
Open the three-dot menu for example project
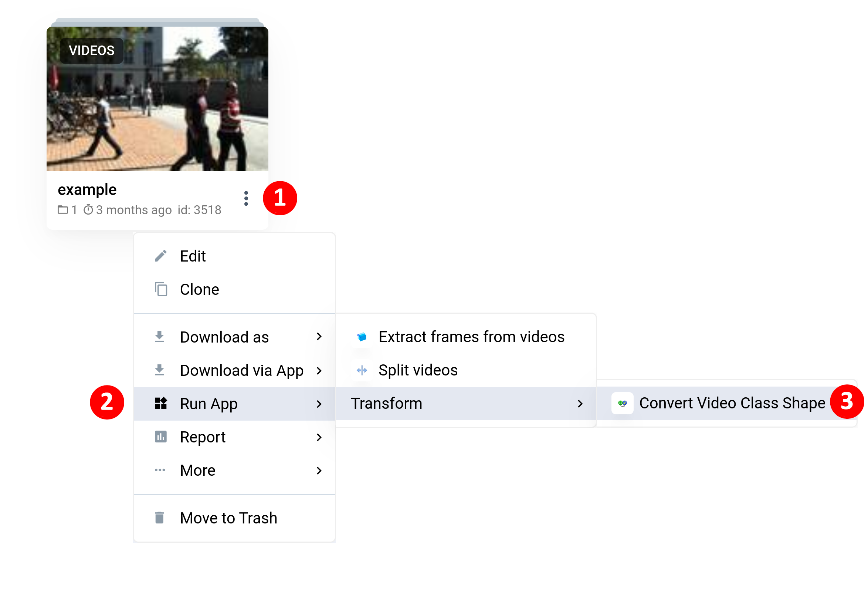pos(246,198)
